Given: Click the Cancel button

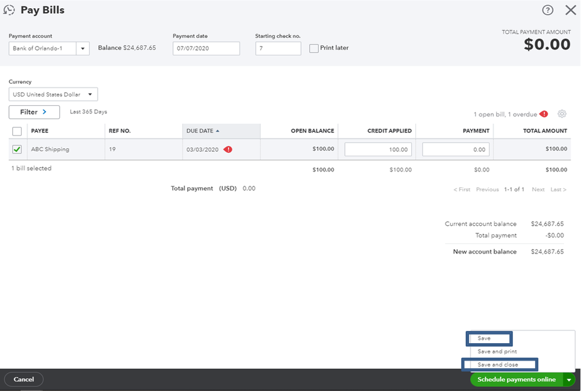Looking at the screenshot, I should [x=23, y=379].
